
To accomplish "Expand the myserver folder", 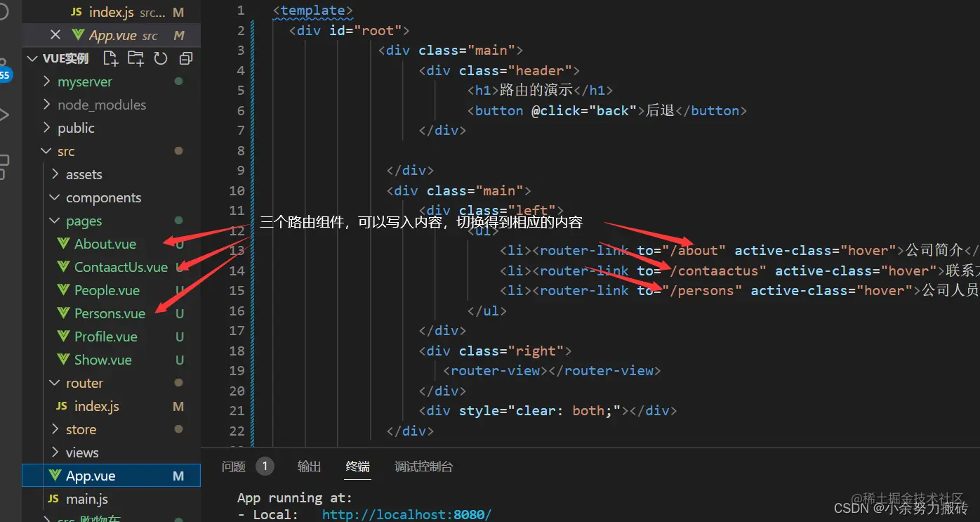I will (47, 81).
